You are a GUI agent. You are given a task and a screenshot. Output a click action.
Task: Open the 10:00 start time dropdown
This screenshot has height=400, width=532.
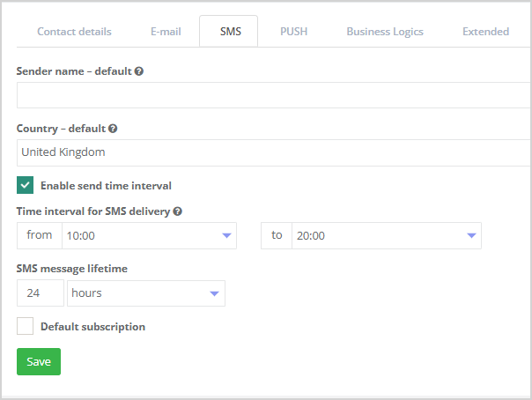(x=148, y=236)
